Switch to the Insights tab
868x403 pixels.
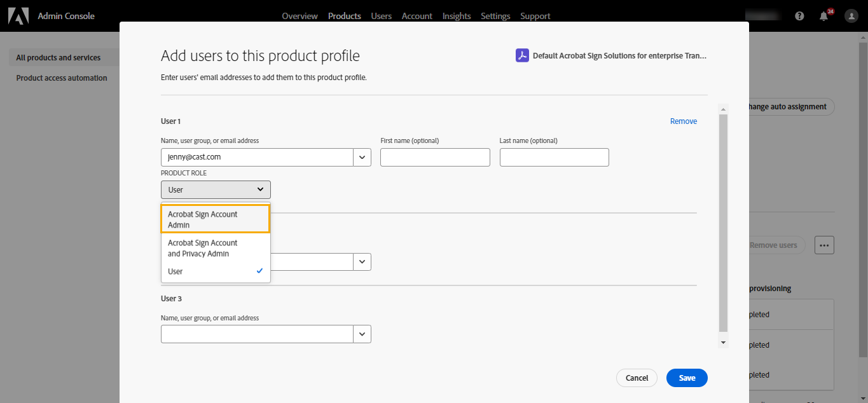(x=457, y=16)
